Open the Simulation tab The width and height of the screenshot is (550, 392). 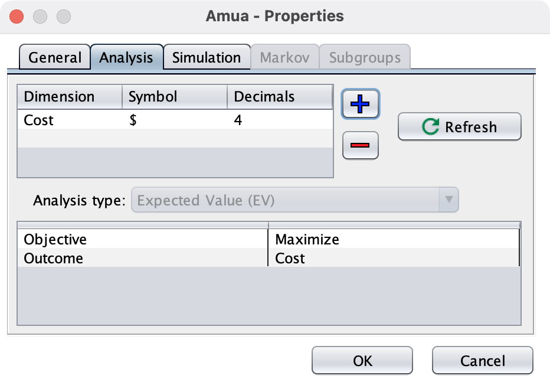[x=206, y=58]
